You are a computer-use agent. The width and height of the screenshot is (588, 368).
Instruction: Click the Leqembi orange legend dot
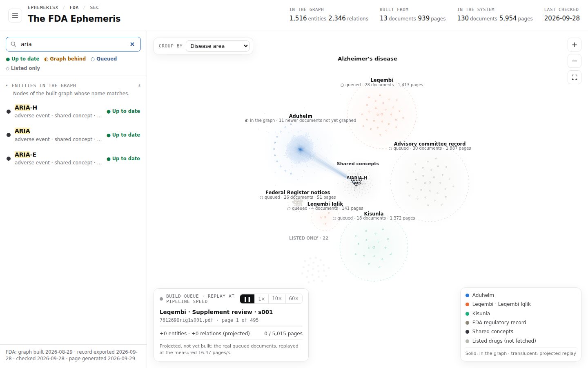click(x=467, y=304)
